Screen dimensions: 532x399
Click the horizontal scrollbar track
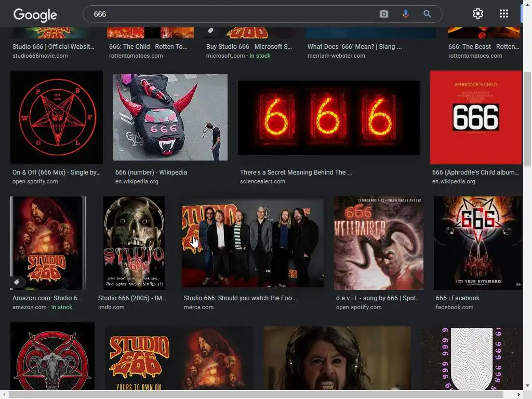[x=261, y=395]
